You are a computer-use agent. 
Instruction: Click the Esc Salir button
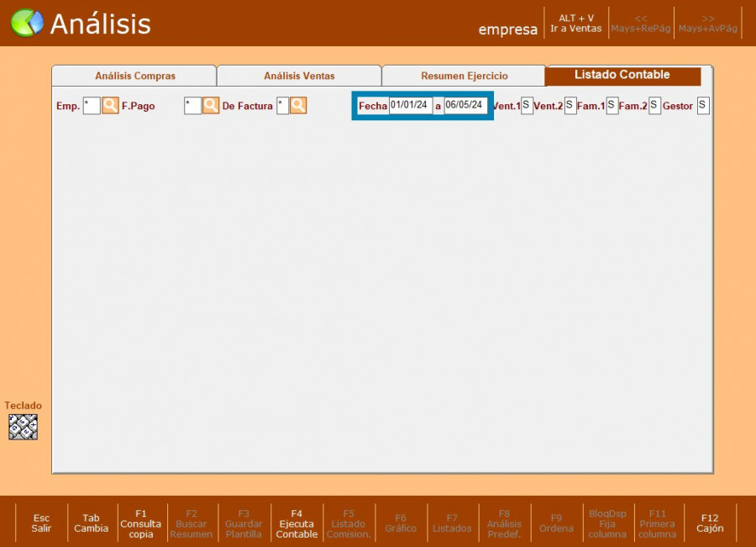tap(41, 523)
